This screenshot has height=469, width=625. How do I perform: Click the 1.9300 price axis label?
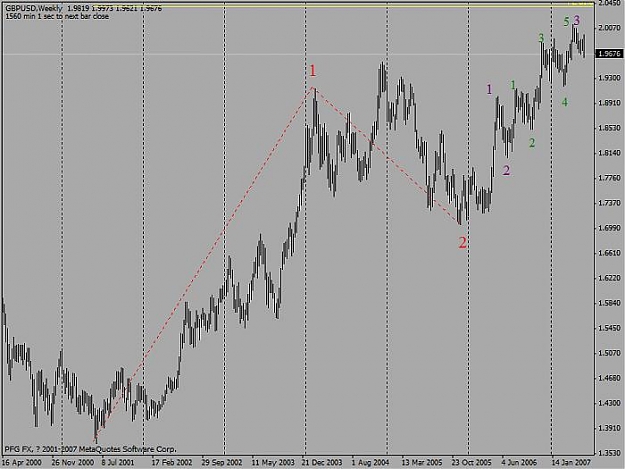[610, 78]
